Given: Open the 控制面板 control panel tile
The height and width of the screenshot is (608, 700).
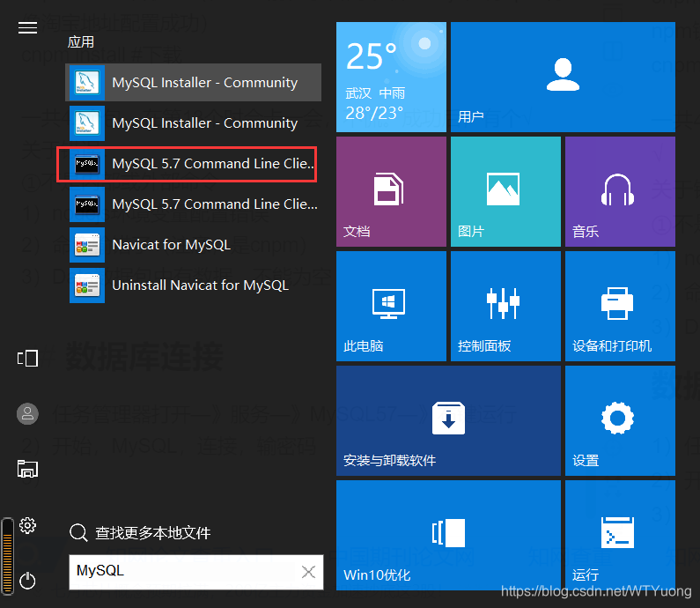Looking at the screenshot, I should [505, 306].
